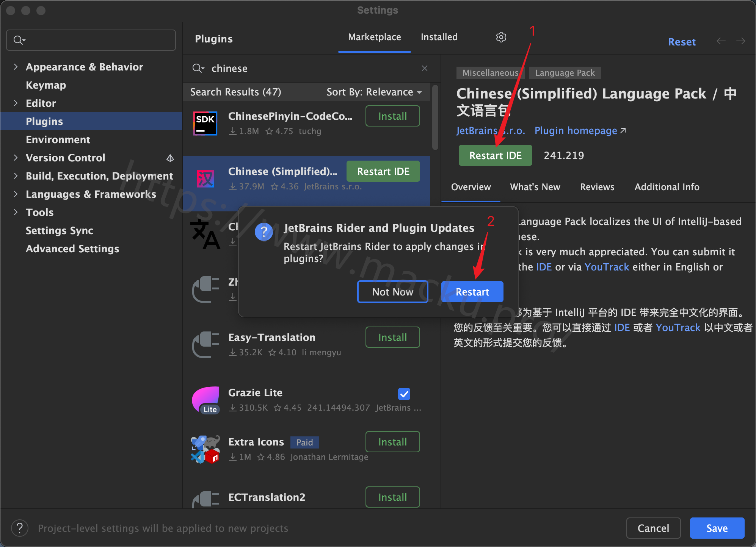Select Keymap in the settings tree
The width and height of the screenshot is (756, 547).
46,85
